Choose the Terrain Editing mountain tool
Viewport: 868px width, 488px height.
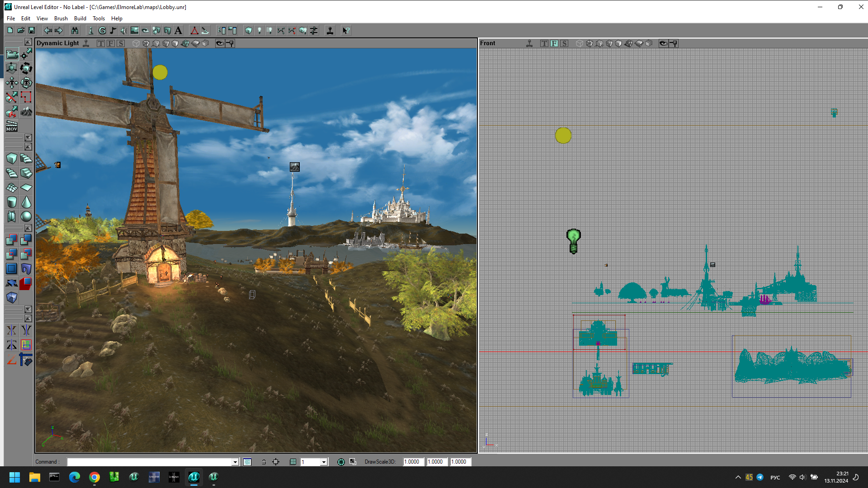[x=26, y=112]
